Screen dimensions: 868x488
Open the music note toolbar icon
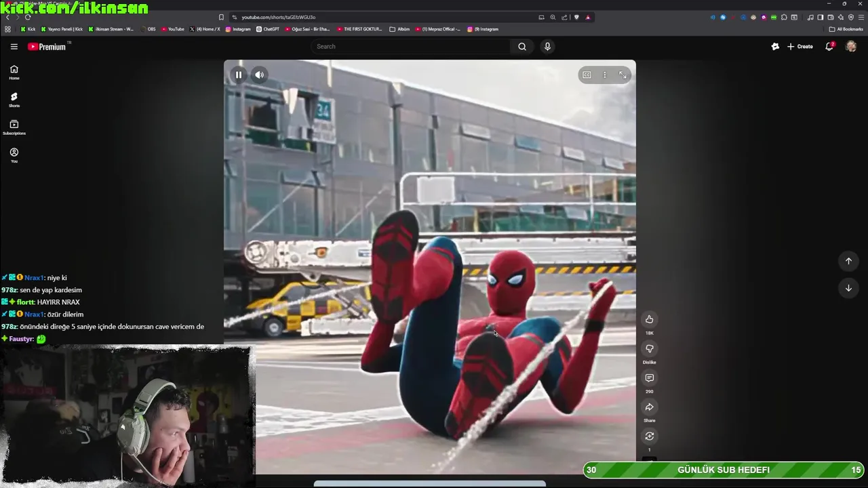click(x=810, y=17)
